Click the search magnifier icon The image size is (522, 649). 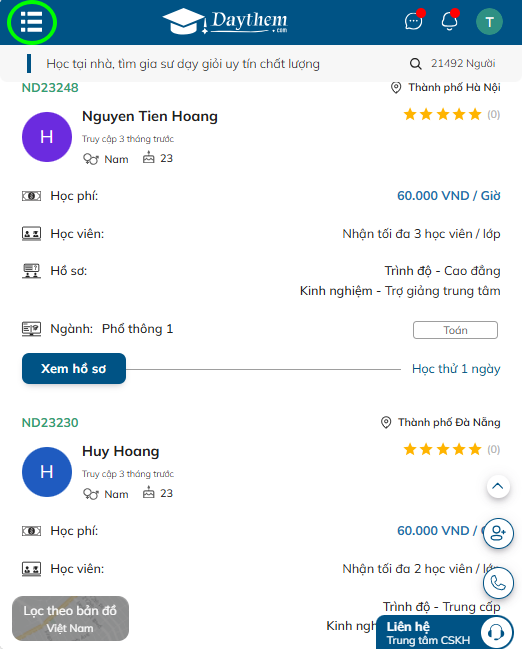pyautogui.click(x=416, y=64)
